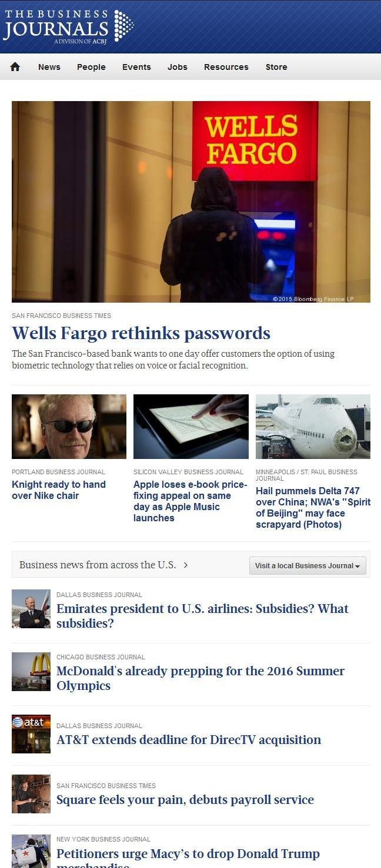This screenshot has width=381, height=868.
Task: Click The Business Journals logo
Action: point(68,27)
